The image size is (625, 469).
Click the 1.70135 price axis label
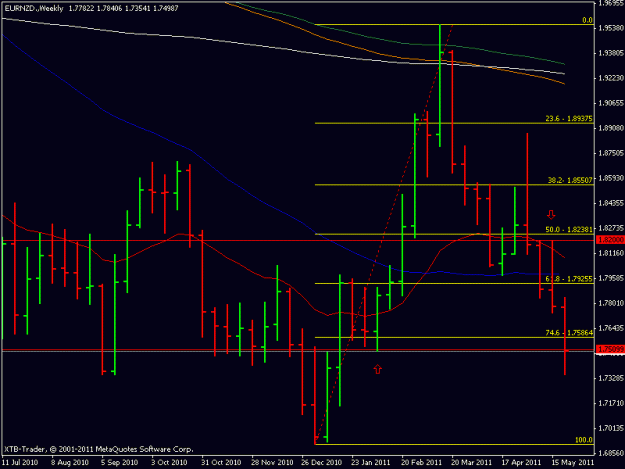tap(611, 428)
